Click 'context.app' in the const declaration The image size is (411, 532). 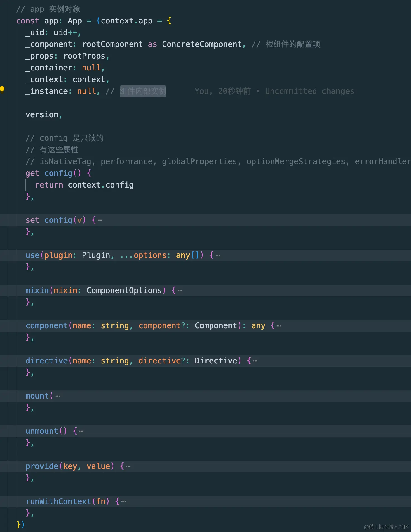coord(127,21)
